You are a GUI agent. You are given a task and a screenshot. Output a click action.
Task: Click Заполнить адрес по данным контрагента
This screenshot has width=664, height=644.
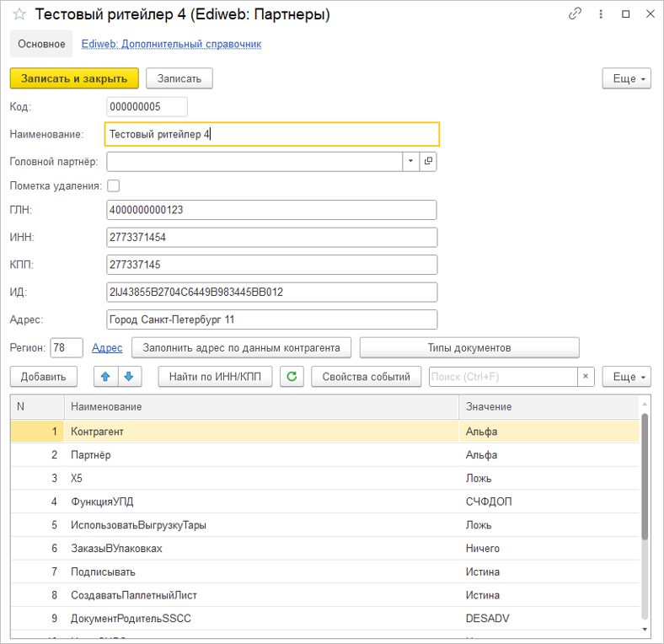[241, 347]
